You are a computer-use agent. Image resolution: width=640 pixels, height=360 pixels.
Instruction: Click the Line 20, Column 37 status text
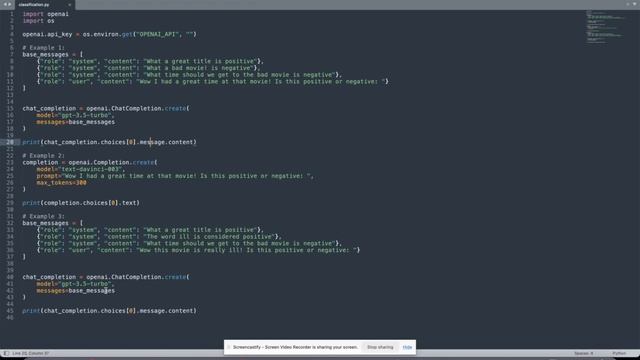(x=31, y=353)
